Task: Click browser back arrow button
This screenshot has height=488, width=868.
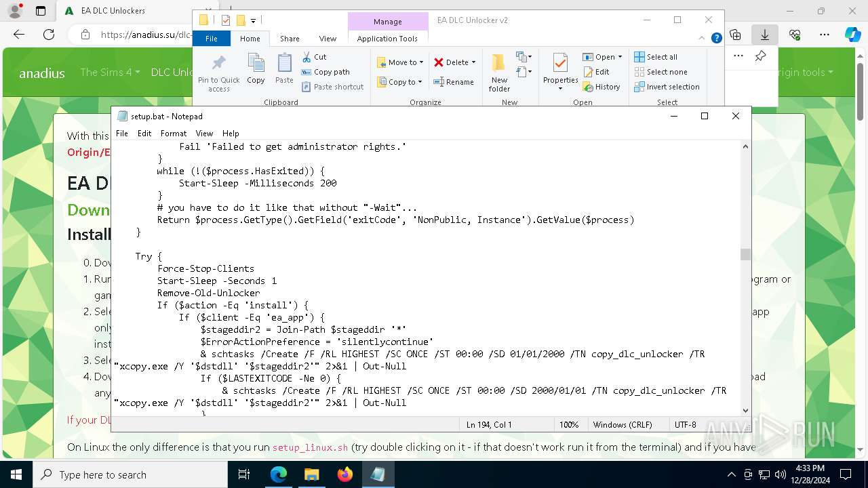Action: click(x=19, y=35)
